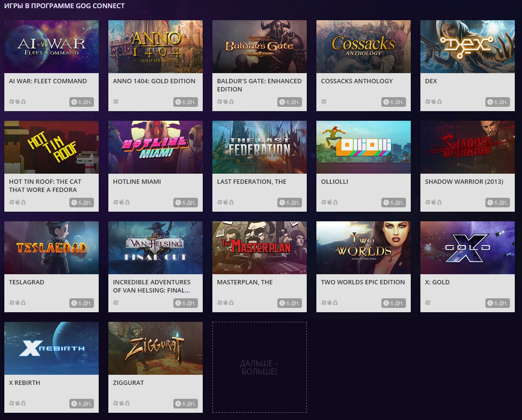The image size is (522, 420).
Task: Click the Linux icon on Hotline Miami card
Action: coord(127,202)
